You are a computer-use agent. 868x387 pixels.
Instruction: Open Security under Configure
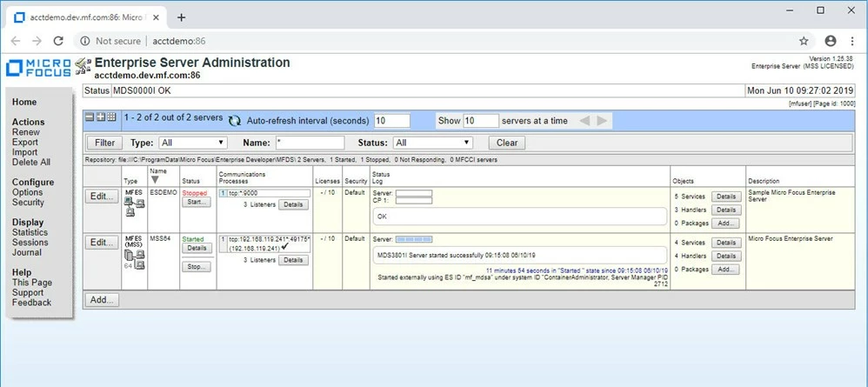(28, 202)
